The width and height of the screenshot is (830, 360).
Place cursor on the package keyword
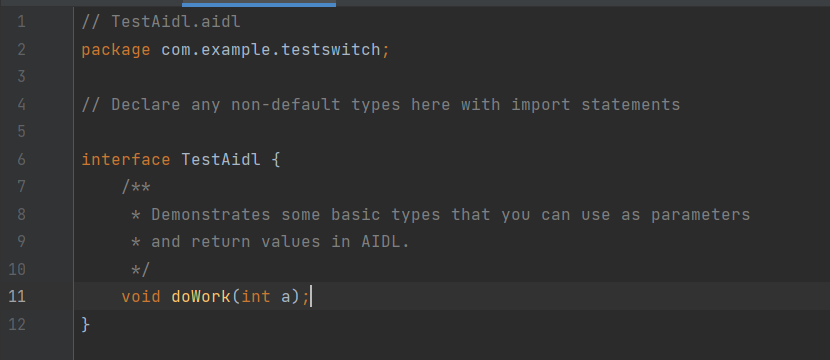116,50
